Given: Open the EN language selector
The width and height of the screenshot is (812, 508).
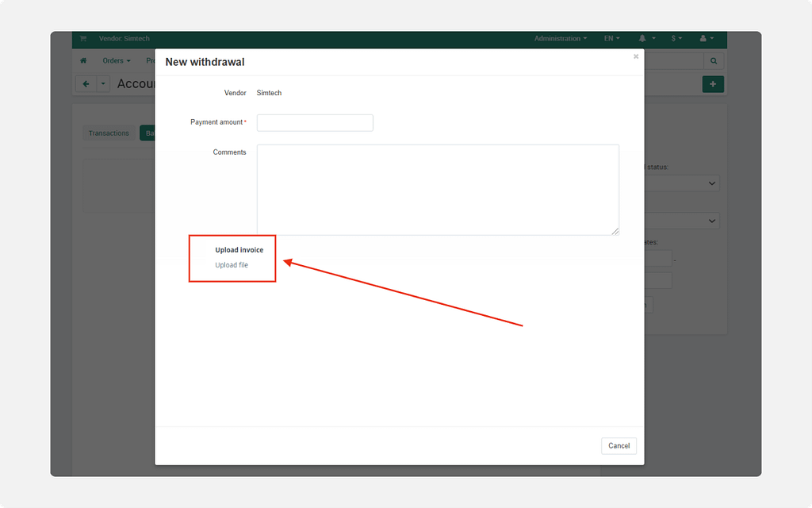Looking at the screenshot, I should [611, 39].
